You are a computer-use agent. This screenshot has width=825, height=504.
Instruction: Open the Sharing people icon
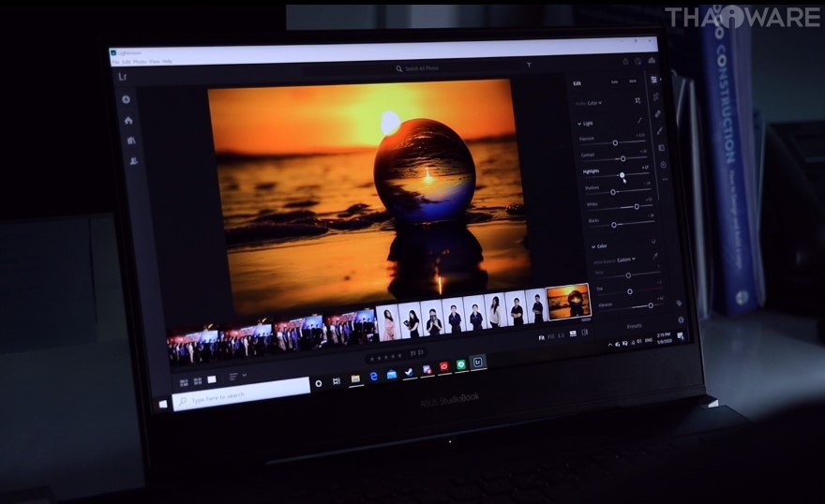(134, 161)
